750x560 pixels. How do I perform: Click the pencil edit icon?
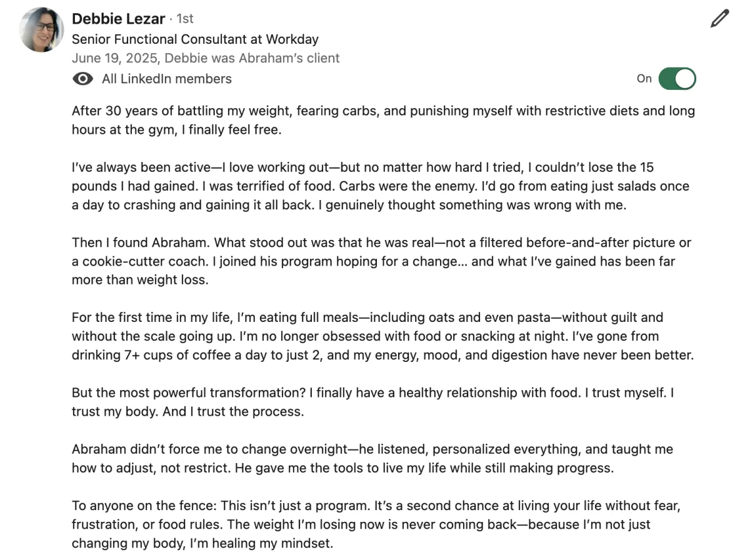pyautogui.click(x=720, y=19)
